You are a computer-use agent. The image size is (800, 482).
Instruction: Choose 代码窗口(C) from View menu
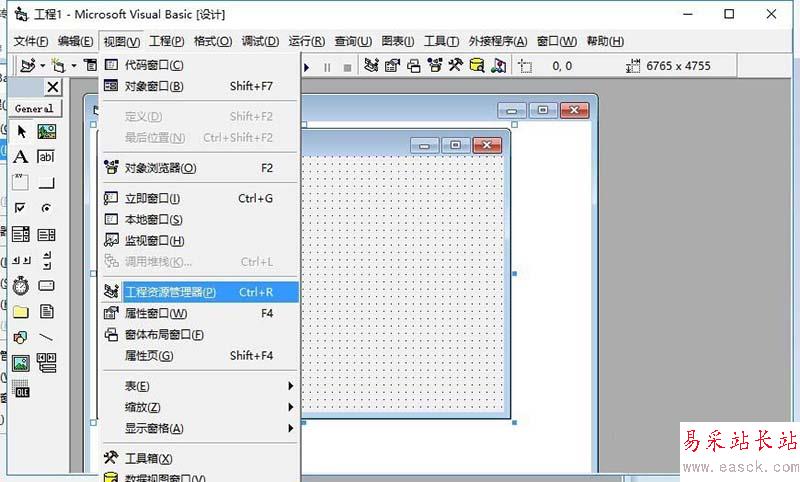200,65
